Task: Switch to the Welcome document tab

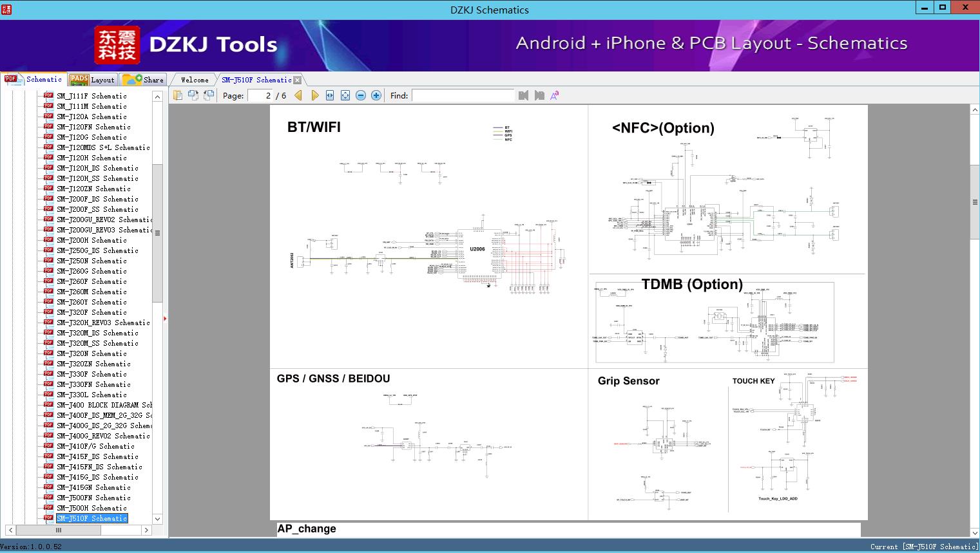Action: [x=195, y=80]
